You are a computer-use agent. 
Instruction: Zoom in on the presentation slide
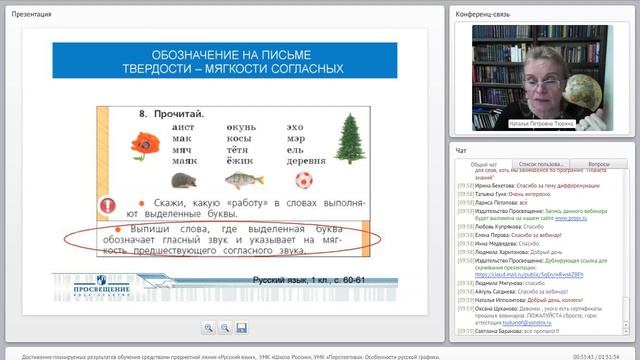coord(209,328)
